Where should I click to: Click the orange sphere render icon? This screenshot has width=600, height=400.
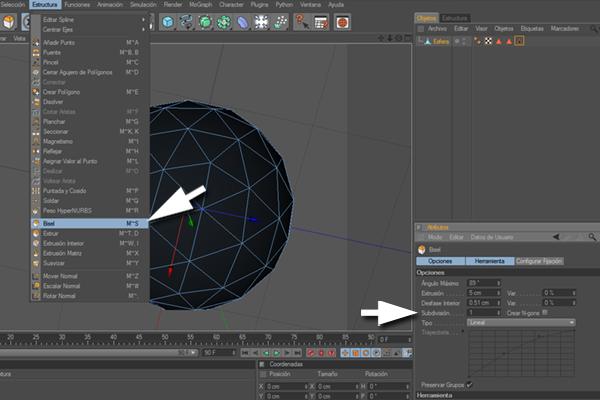tap(342, 22)
